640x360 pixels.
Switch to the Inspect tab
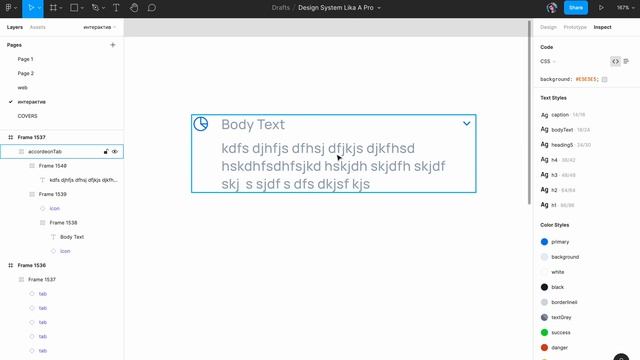602,27
